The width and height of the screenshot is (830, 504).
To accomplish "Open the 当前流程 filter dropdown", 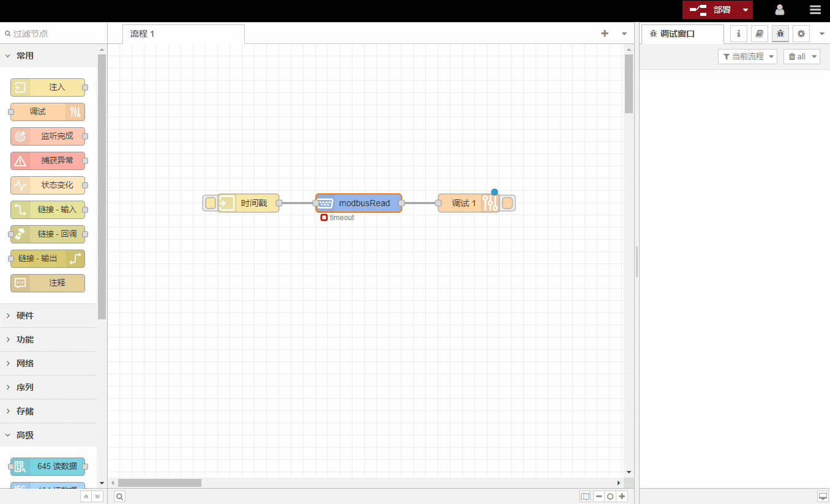I will (x=747, y=56).
